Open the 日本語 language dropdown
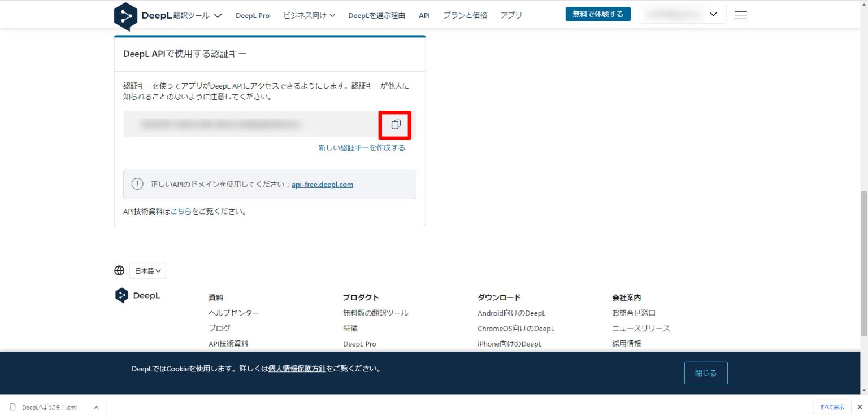The image size is (868, 420). click(x=147, y=270)
